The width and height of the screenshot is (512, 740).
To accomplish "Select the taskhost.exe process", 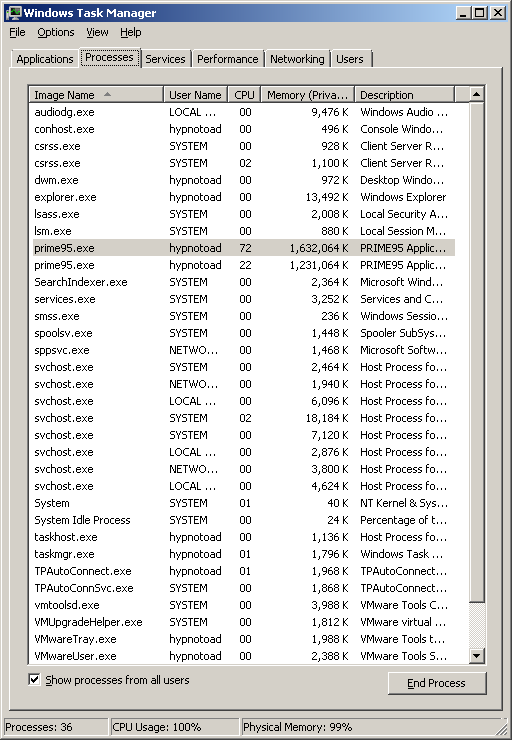I will pos(243,537).
